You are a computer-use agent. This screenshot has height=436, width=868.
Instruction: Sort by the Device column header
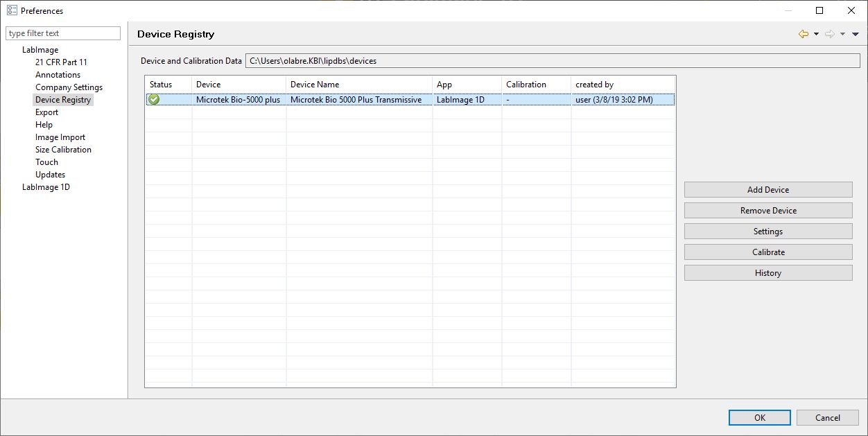click(238, 85)
